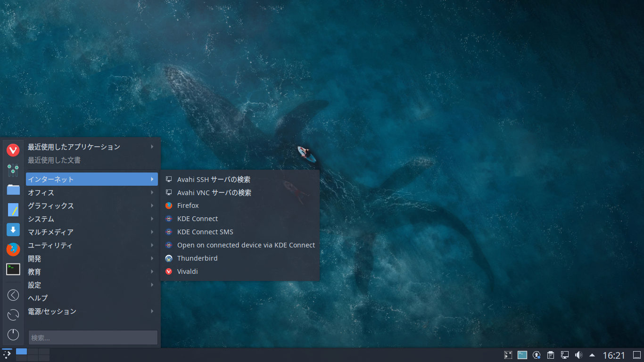Open the download arrow software installer favorite
644x362 pixels.
pyautogui.click(x=13, y=230)
